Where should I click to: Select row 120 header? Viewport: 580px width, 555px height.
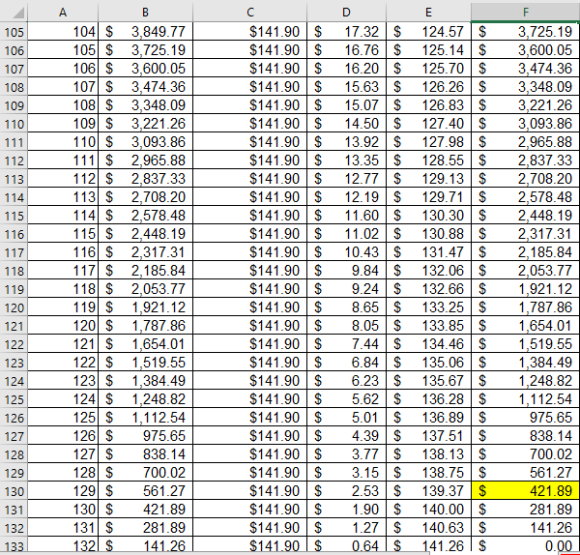coord(14,307)
